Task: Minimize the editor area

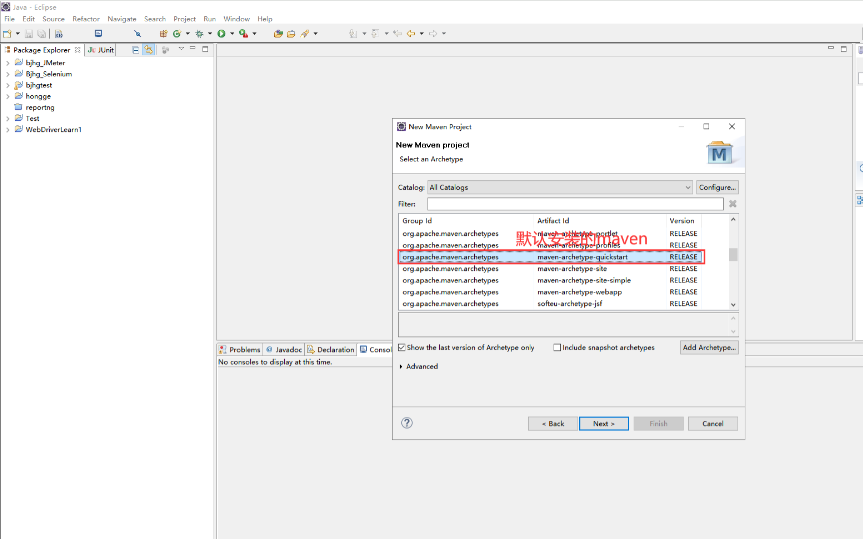Action: (831, 48)
